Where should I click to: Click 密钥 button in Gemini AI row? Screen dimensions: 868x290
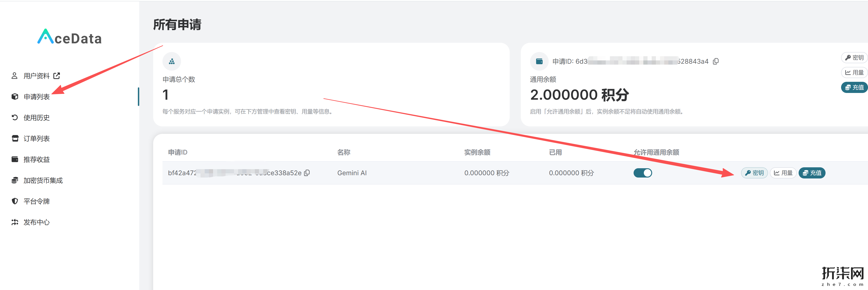[x=754, y=173]
